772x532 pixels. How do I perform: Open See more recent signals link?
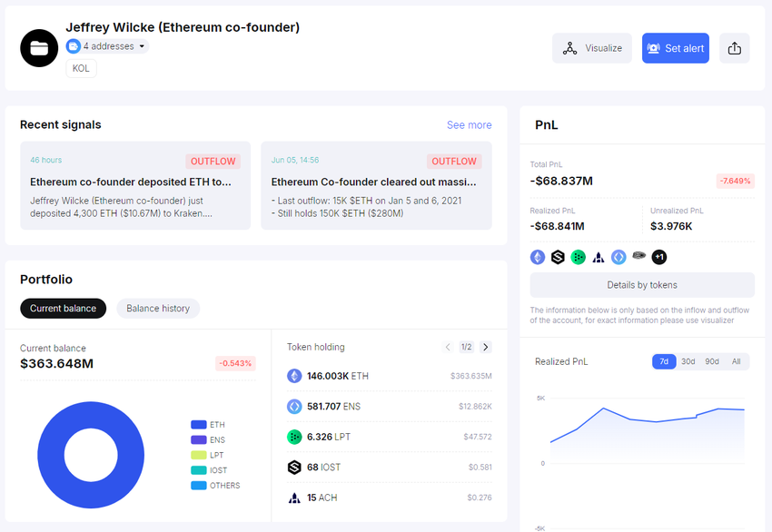click(x=469, y=125)
